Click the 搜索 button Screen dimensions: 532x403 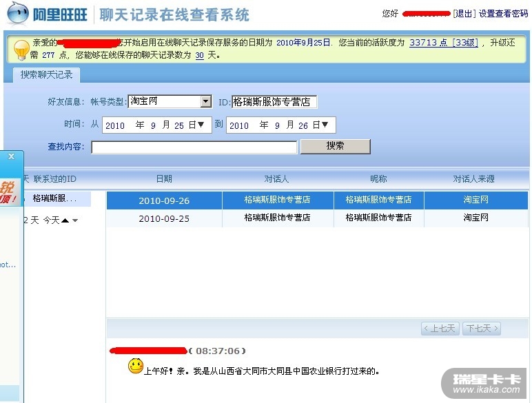335,146
